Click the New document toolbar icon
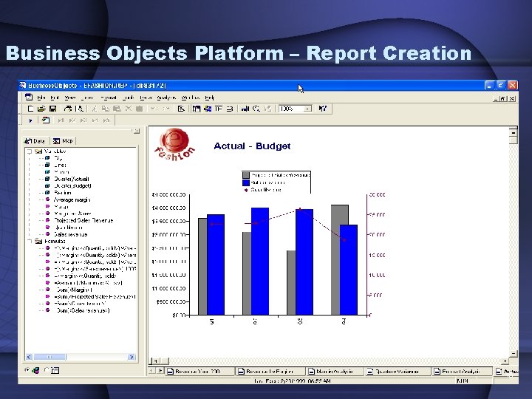Image resolution: width=532 pixels, height=399 pixels. (x=30, y=109)
